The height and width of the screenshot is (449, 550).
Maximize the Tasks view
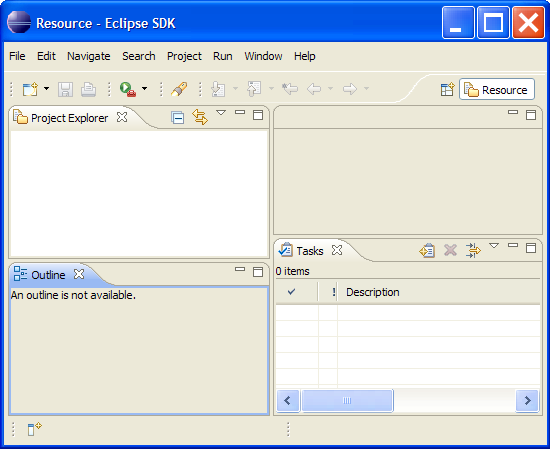[531, 248]
